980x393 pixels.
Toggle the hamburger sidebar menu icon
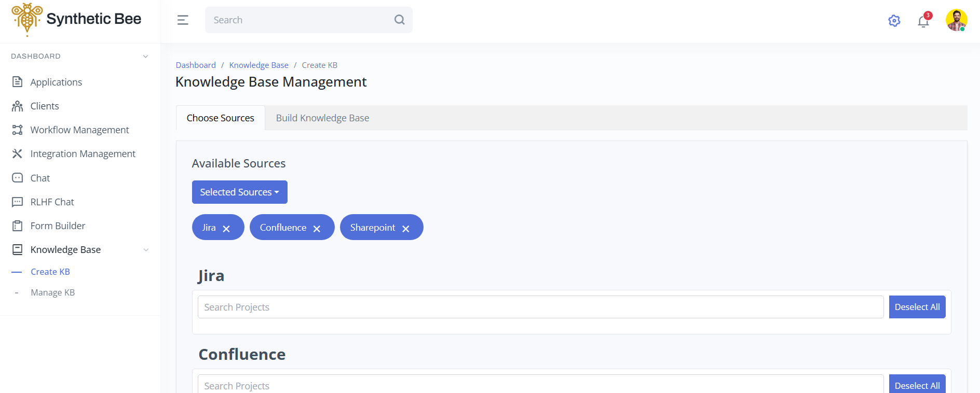[x=183, y=20]
